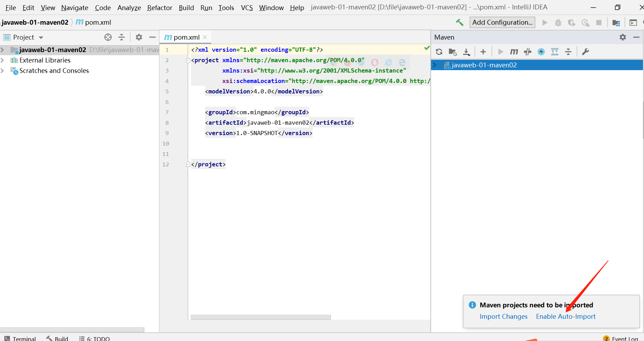
Task: Open the Maven panel gear options
Action: [x=623, y=37]
